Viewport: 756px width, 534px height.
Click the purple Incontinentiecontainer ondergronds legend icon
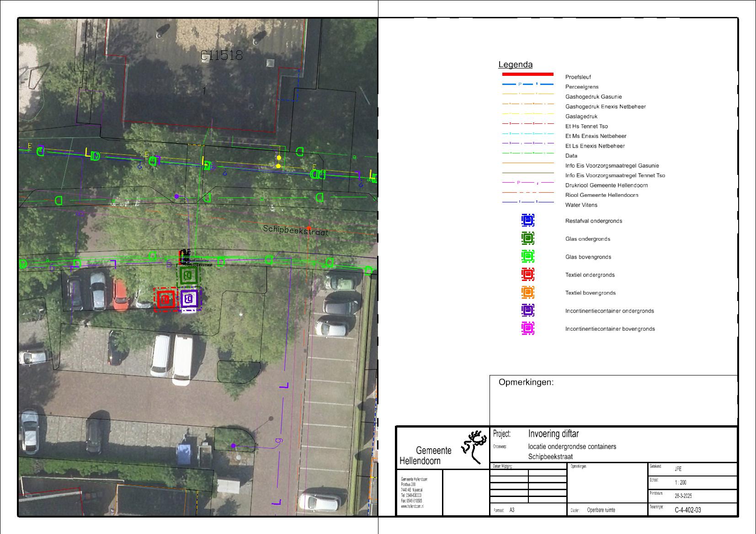527,310
